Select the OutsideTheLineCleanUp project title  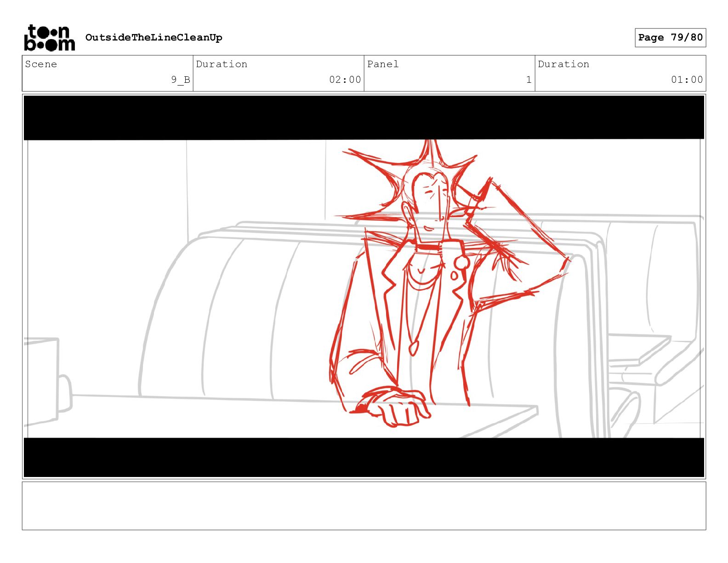(x=154, y=38)
